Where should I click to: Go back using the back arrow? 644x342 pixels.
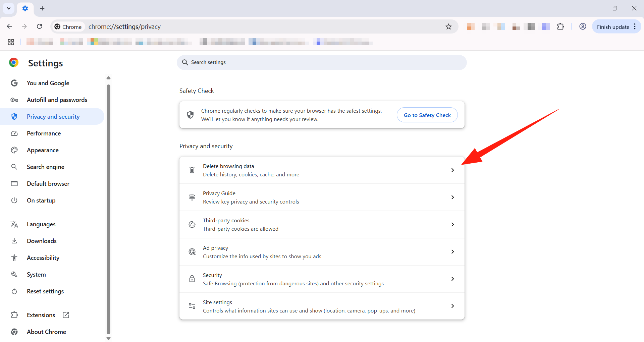(9, 26)
